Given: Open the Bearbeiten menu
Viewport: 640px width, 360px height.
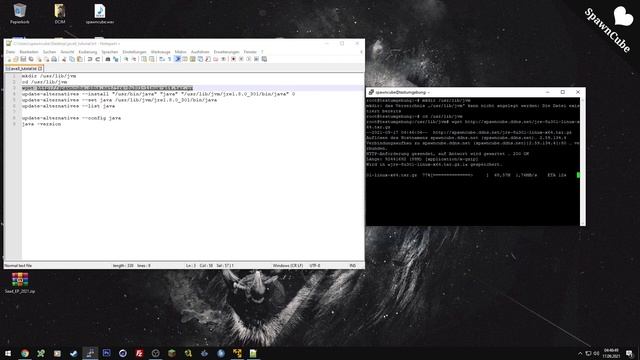Looking at the screenshot, I should (29, 52).
